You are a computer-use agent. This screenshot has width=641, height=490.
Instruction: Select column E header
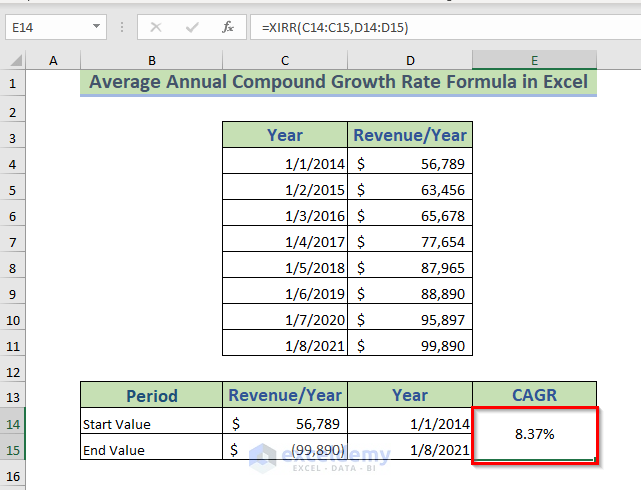(534, 60)
